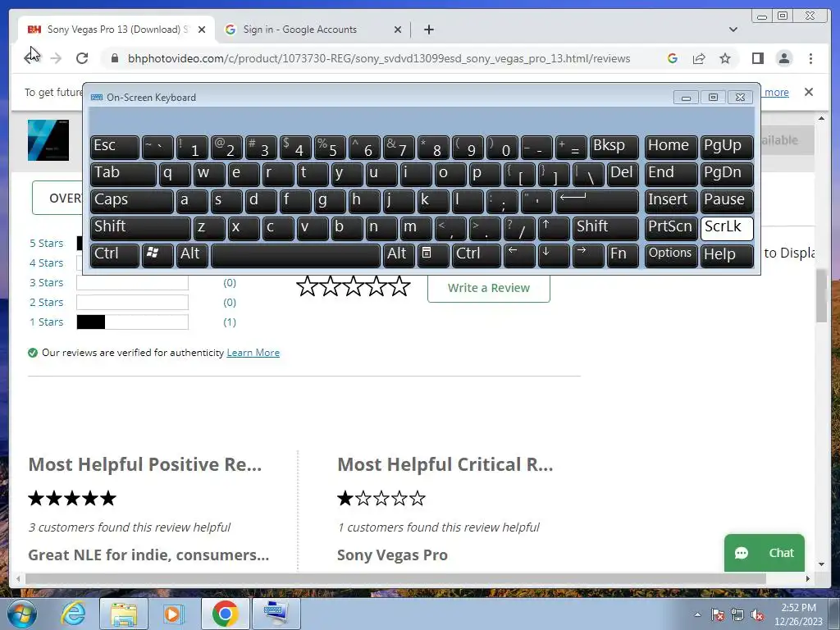The height and width of the screenshot is (630, 840).
Task: Filter reviews by 3 Stars
Action: point(46,283)
